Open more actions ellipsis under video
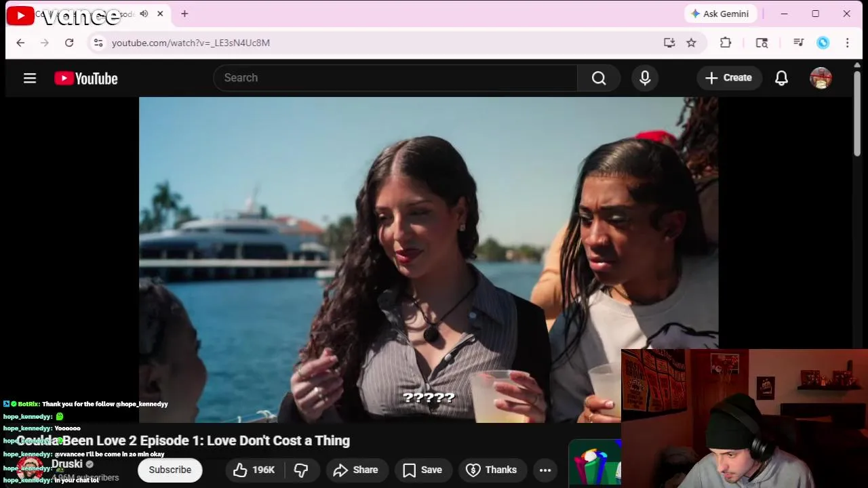 point(545,470)
